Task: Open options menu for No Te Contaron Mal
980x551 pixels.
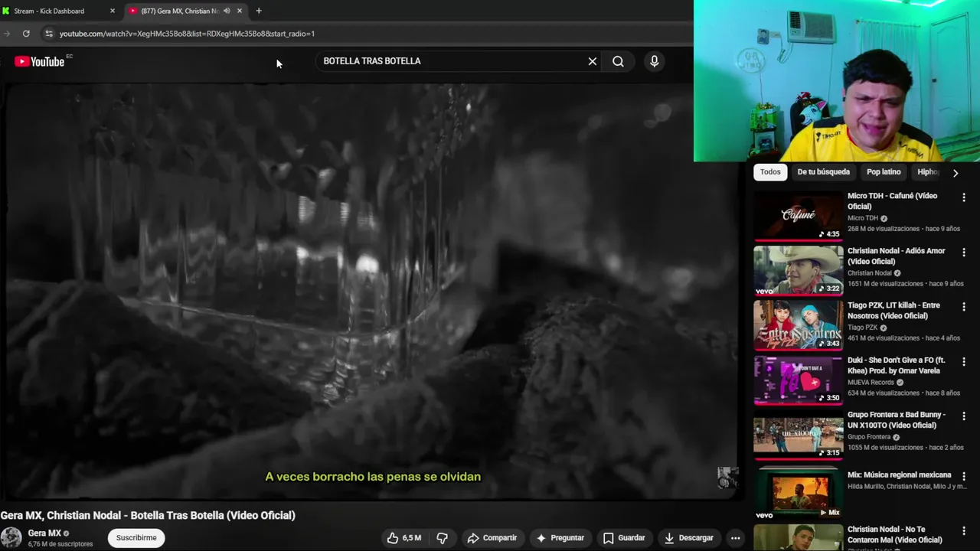Action: click(x=964, y=530)
